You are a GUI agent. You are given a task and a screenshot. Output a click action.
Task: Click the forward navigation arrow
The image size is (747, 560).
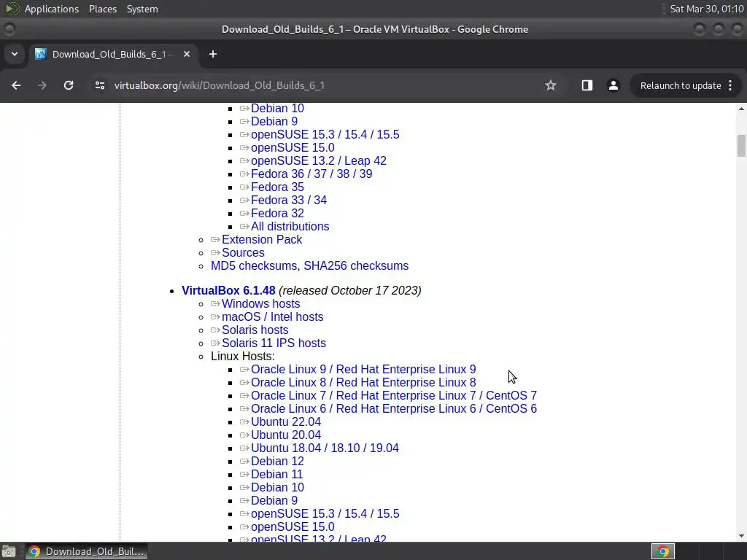(x=42, y=85)
